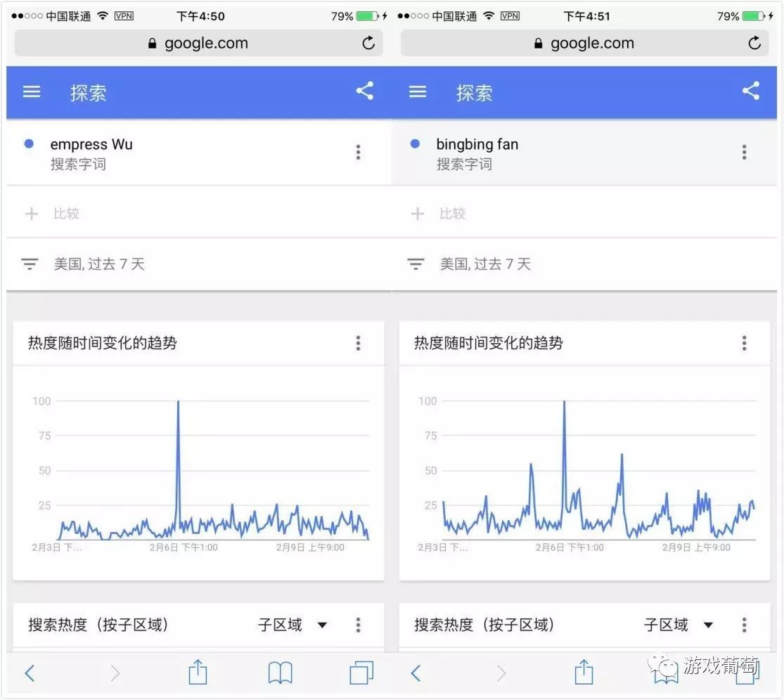
Task: Tap share icon in the empress Wu screen header
Action: 365,91
